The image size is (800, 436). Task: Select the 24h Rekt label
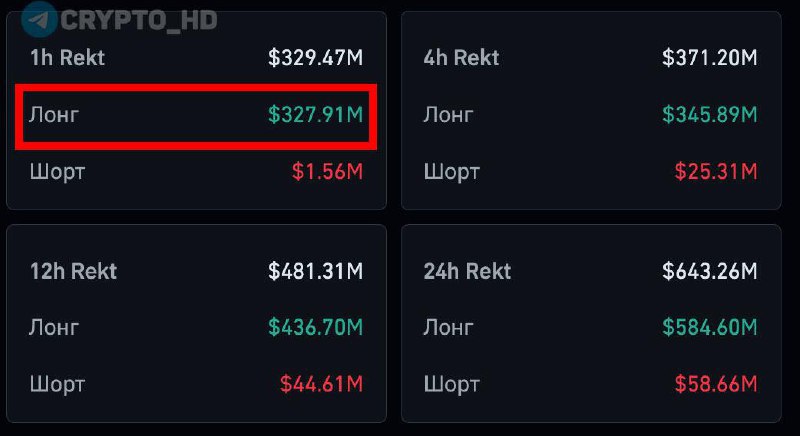pos(467,271)
